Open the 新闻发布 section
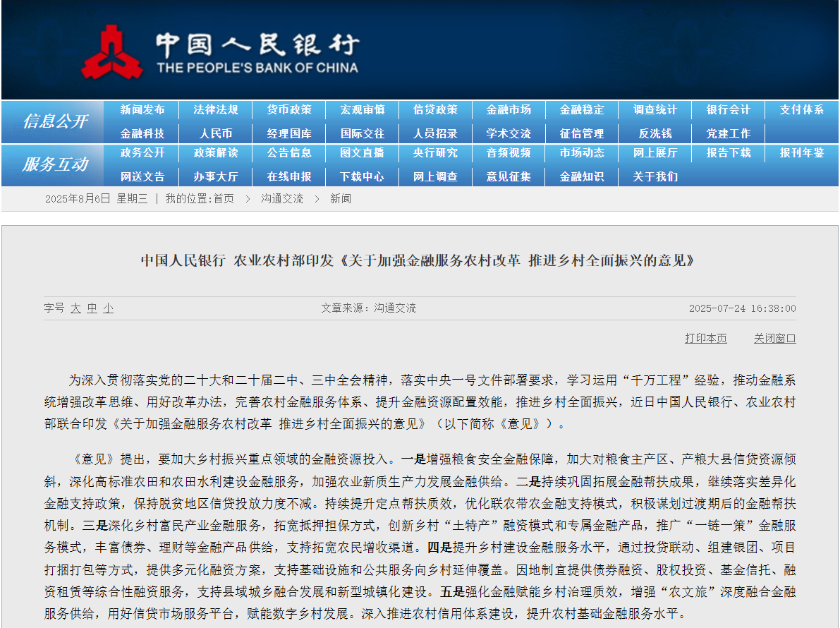This screenshot has width=840, height=628. (x=142, y=109)
